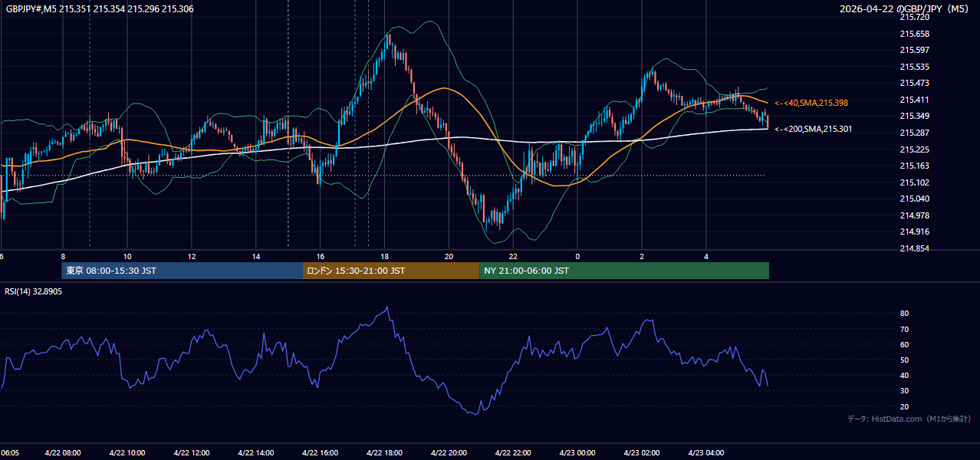Click RSI scale value 50
This screenshot has width=980, height=460.
point(904,360)
